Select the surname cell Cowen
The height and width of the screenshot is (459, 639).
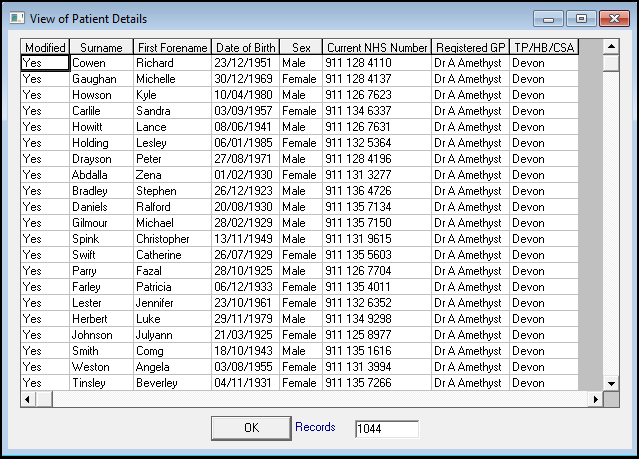101,63
